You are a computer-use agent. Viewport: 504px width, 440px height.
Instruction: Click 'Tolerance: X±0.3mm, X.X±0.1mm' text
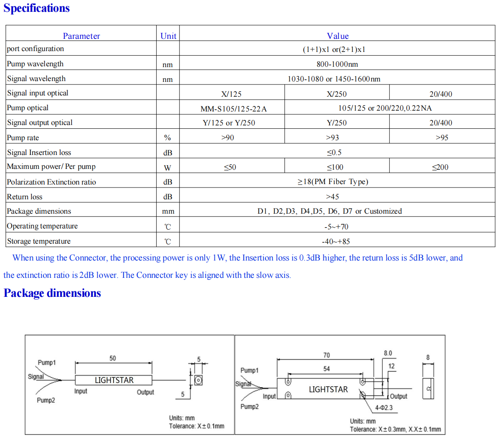[x=396, y=429]
